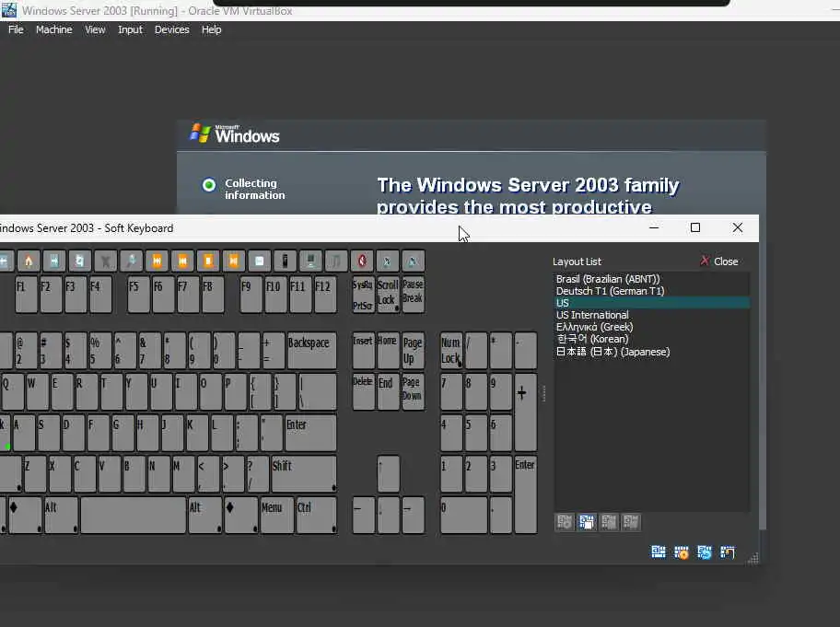Click the My Computer monitor multimedia key
The width and height of the screenshot is (840, 627).
pos(310,261)
